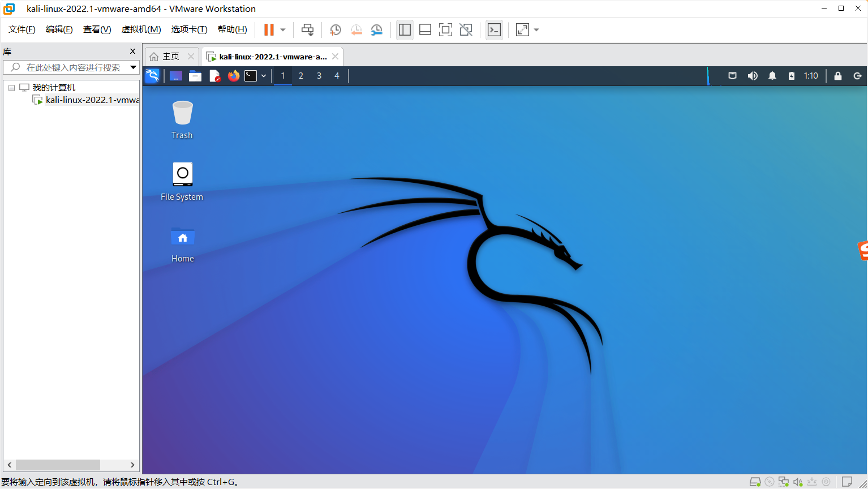Click the Kali network connection icon
868x489 pixels.
[x=732, y=76]
